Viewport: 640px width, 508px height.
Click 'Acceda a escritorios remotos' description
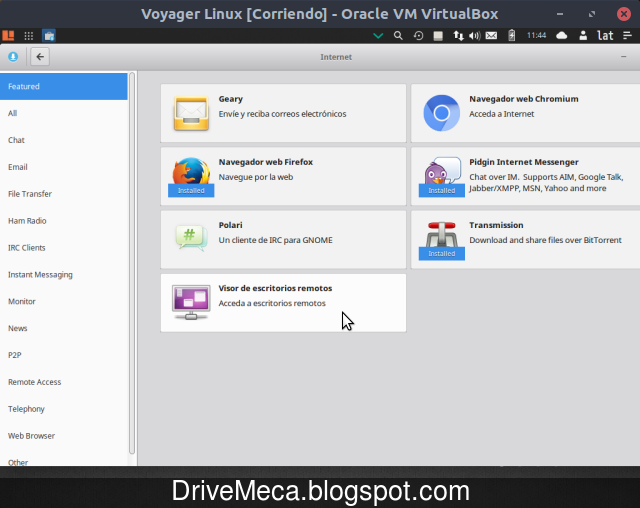click(x=272, y=304)
